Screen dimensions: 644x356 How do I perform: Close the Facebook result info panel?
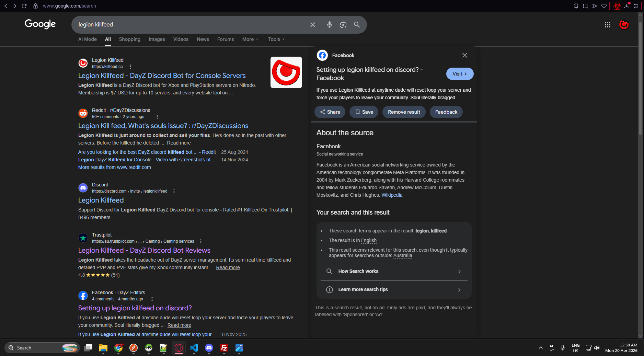[465, 55]
